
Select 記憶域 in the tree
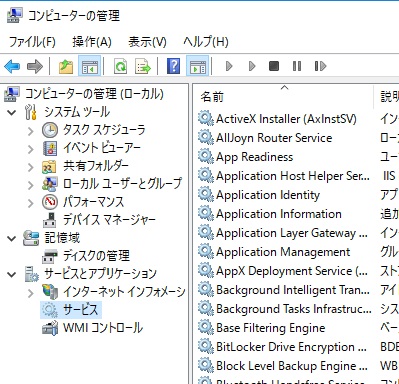click(x=62, y=238)
